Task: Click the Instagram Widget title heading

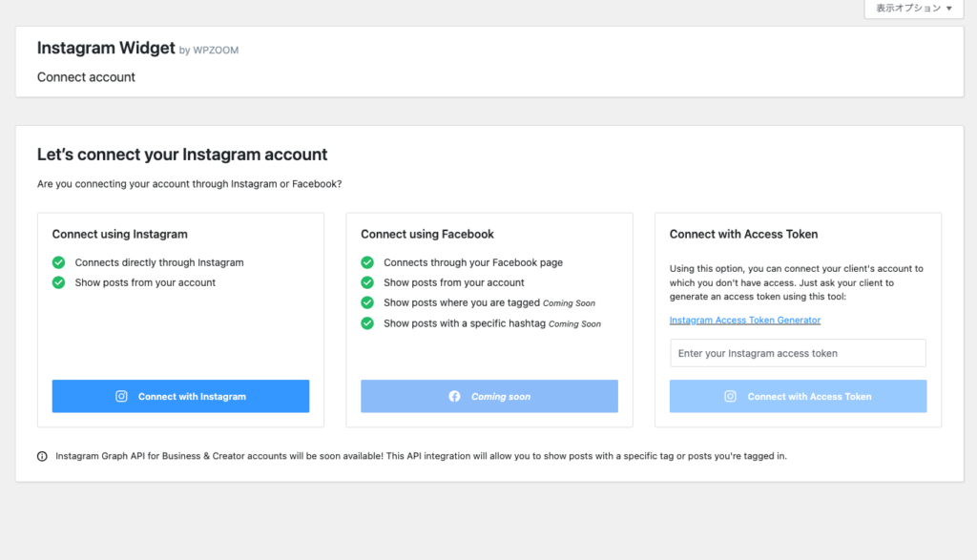Action: pyautogui.click(x=106, y=48)
